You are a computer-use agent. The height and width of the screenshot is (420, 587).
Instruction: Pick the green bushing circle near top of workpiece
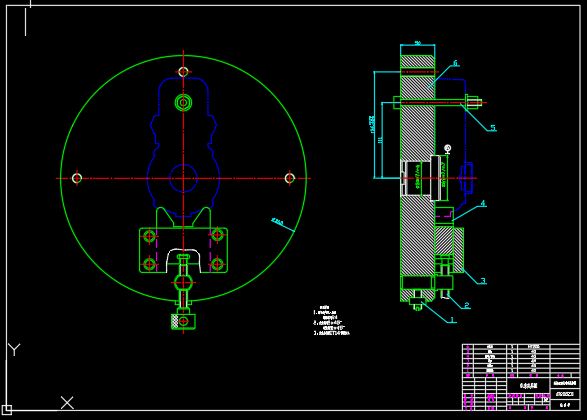click(183, 102)
